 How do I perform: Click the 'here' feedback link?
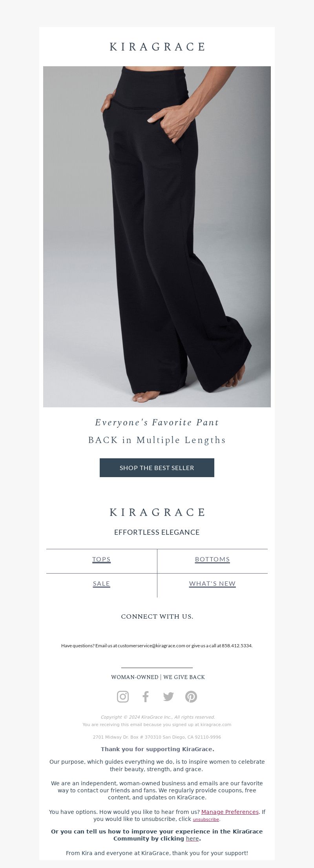(192, 839)
